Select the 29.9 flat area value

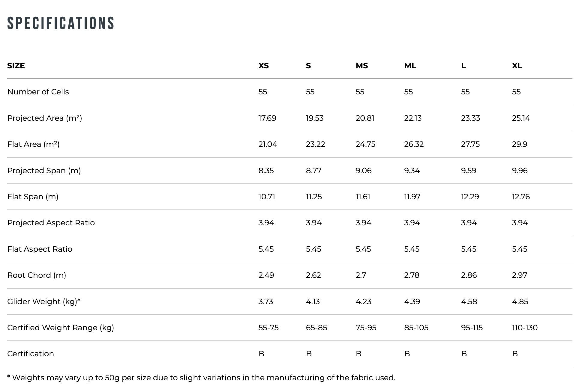pos(519,144)
